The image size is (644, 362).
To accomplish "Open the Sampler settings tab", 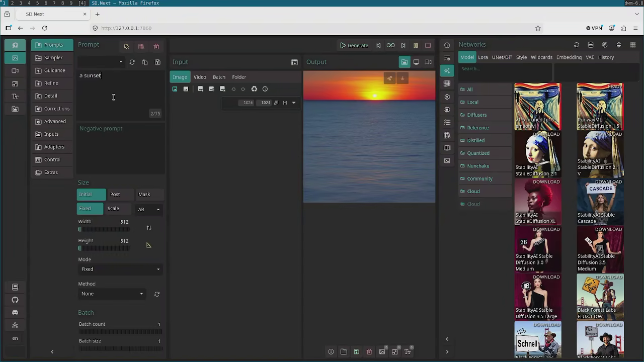I will pyautogui.click(x=52, y=58).
